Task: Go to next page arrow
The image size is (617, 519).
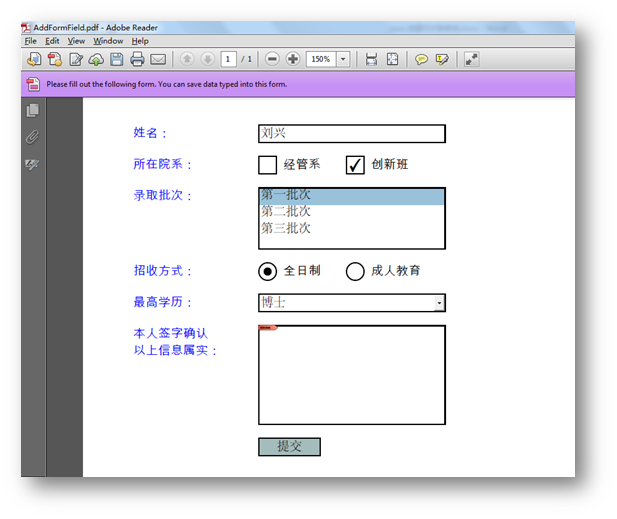Action: pos(207,59)
